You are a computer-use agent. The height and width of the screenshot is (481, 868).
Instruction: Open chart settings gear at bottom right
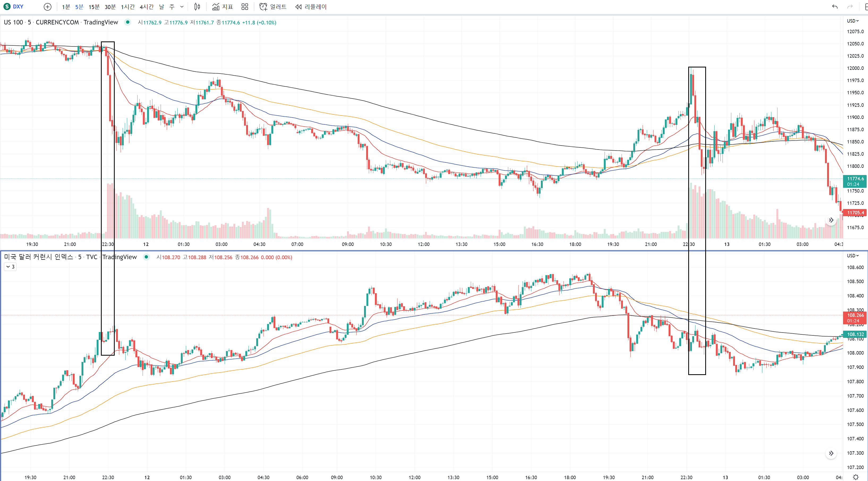(856, 477)
